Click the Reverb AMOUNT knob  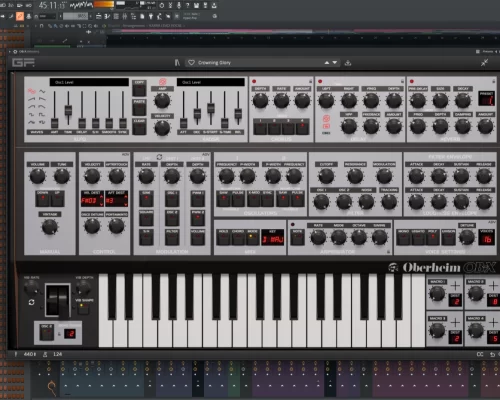485,127
